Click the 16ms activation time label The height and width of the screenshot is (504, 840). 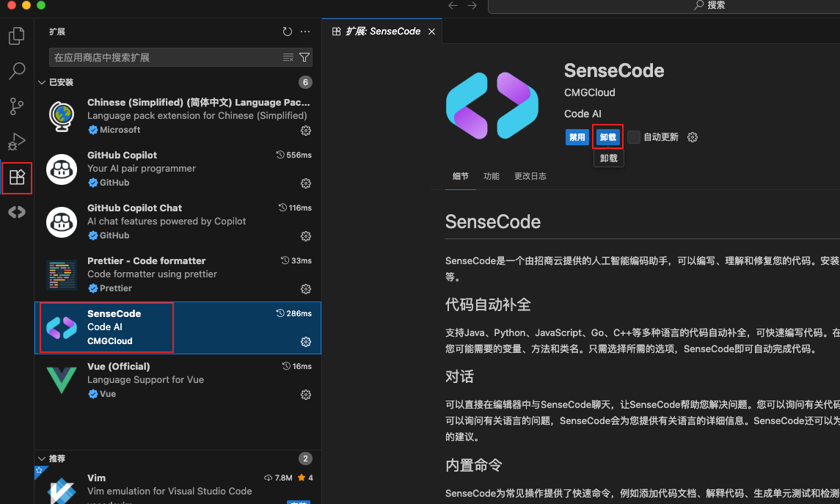point(297,366)
